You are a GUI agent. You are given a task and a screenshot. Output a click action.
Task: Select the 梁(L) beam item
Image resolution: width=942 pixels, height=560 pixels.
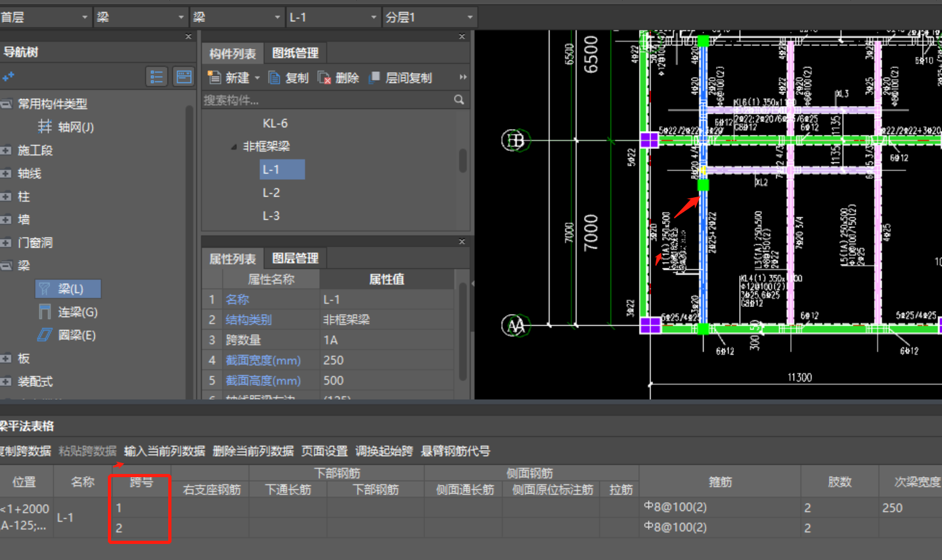[x=68, y=289]
